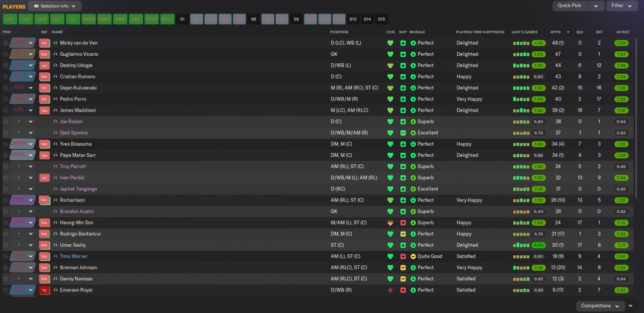Click the person icon next to Timo Werner
The width and height of the screenshot is (644, 313).
[55, 256]
